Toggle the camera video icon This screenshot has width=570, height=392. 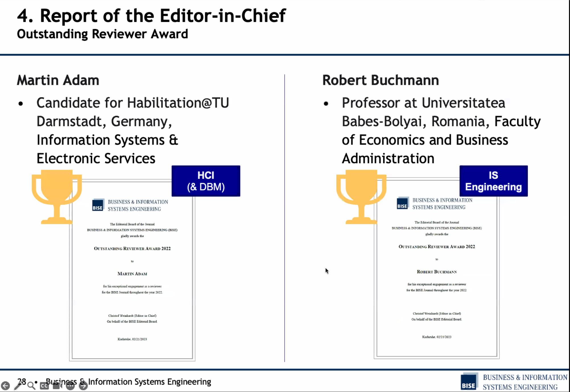(x=57, y=386)
